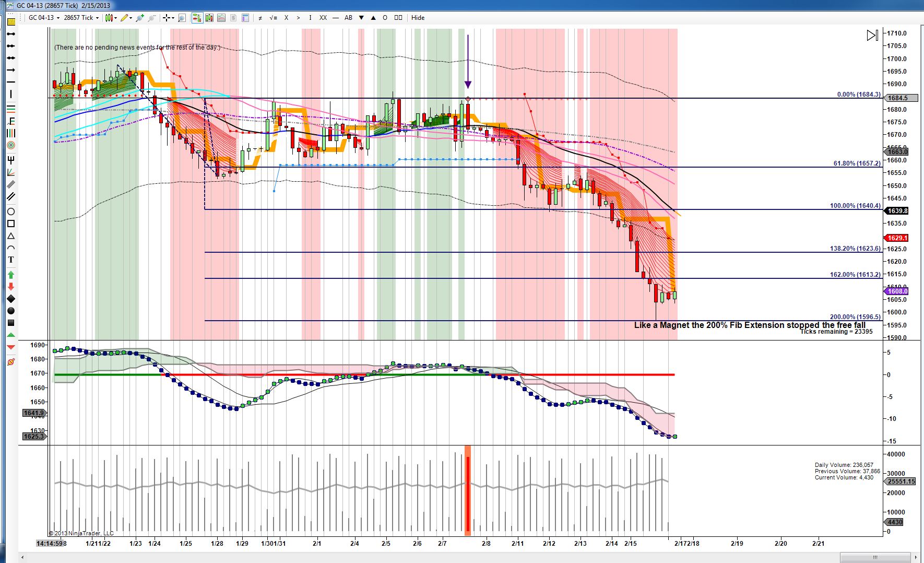Toggle the not-equal sign toolbar button
Viewport: 924px width, 563px height.
coord(260,18)
